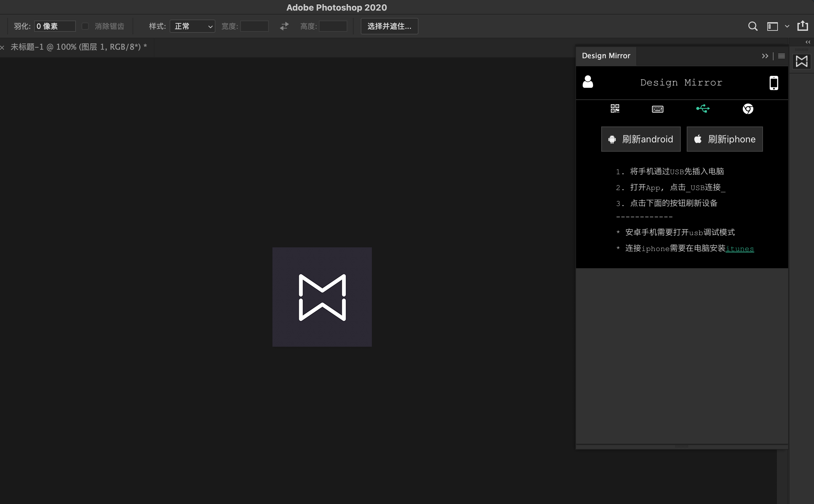Collapse the Design Mirror panel with double chevrons
This screenshot has height=504, width=814.
[765, 56]
